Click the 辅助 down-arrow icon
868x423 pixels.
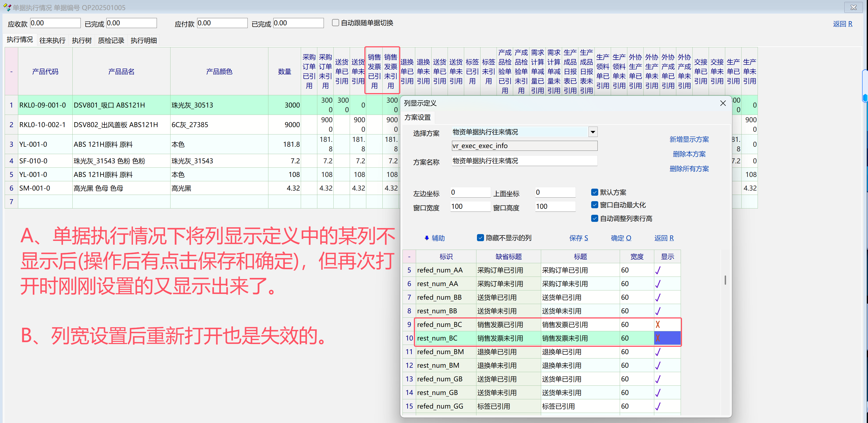[x=427, y=238]
